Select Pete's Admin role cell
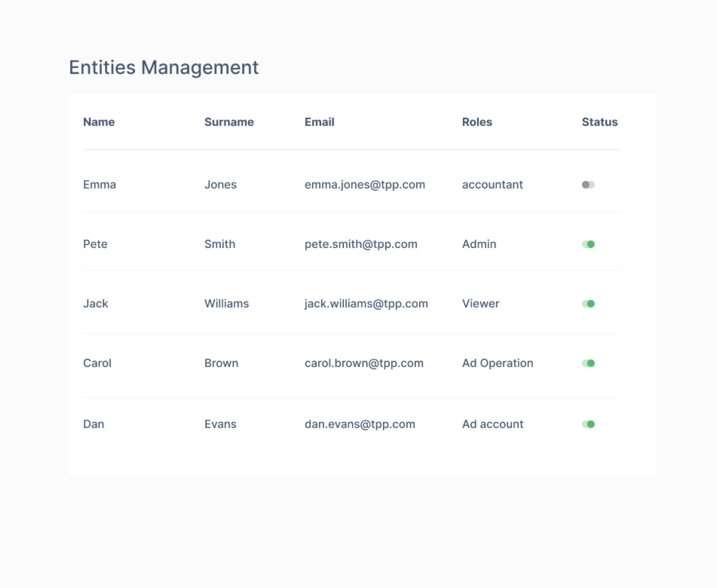Image resolution: width=718 pixels, height=588 pixels. tap(479, 244)
